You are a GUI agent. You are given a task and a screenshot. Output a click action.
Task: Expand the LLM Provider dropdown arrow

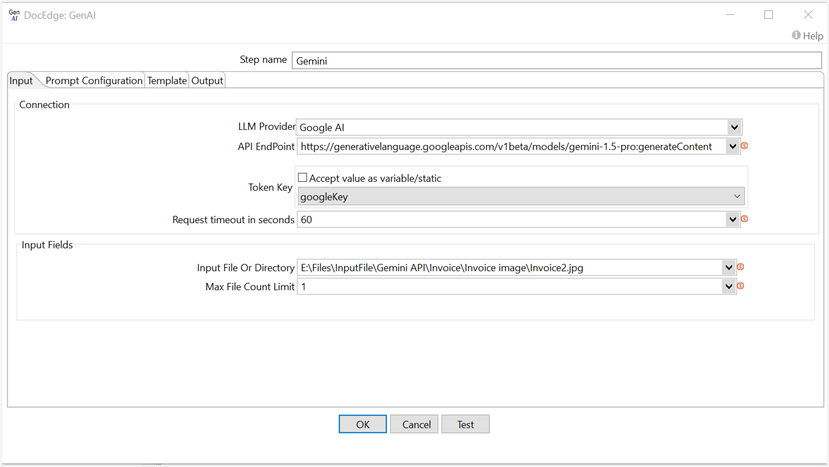click(x=734, y=128)
